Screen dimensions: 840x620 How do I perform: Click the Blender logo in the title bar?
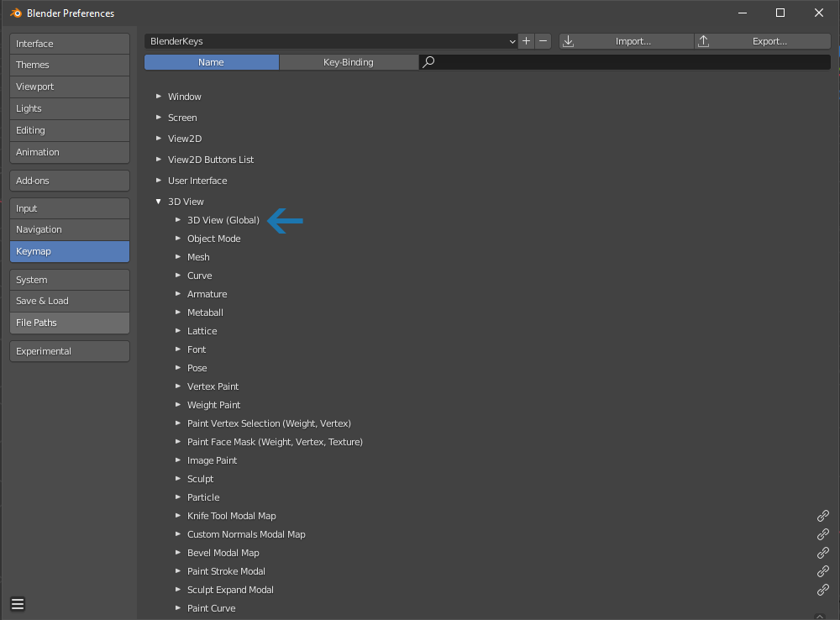16,13
